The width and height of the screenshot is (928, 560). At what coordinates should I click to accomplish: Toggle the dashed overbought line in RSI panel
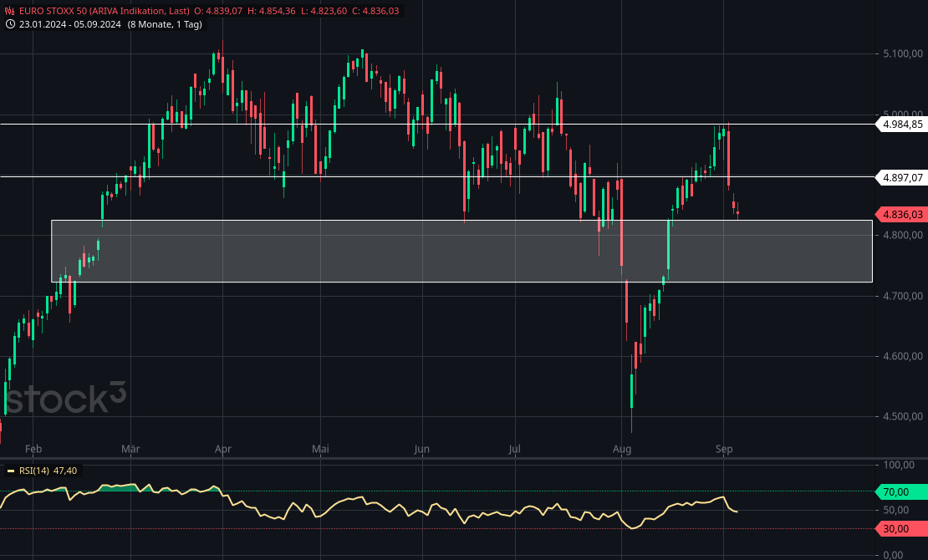pyautogui.click(x=418, y=492)
